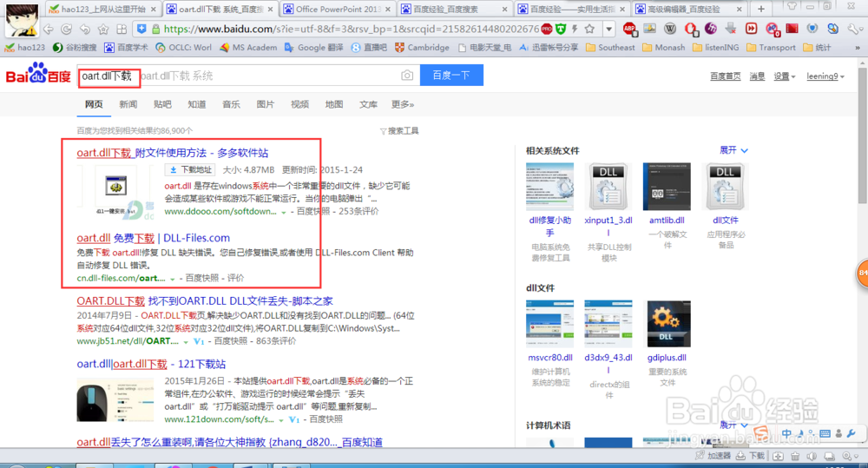Select the 图片 search category

265,104
